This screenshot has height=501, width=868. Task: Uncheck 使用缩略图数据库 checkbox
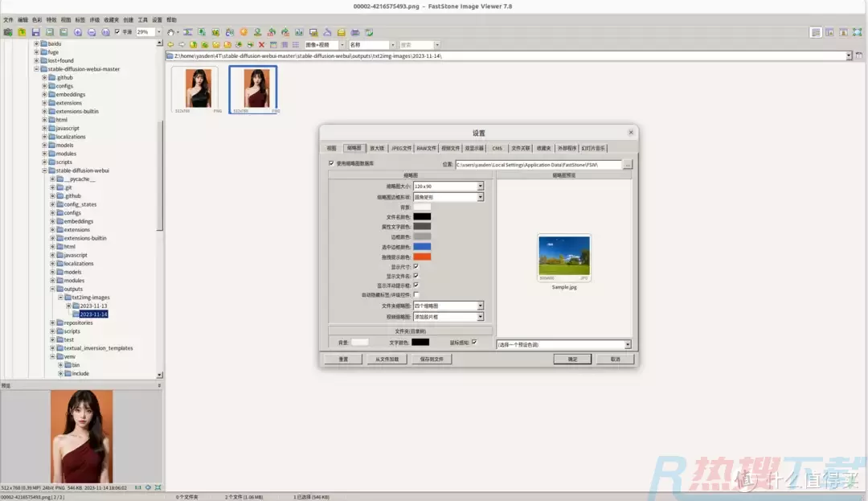click(332, 163)
